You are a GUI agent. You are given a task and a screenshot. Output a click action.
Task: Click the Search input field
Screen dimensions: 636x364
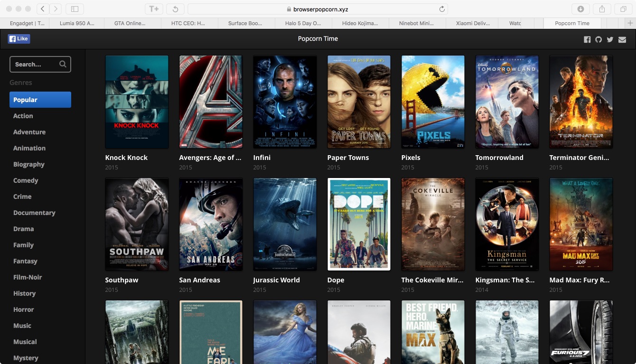(x=40, y=64)
